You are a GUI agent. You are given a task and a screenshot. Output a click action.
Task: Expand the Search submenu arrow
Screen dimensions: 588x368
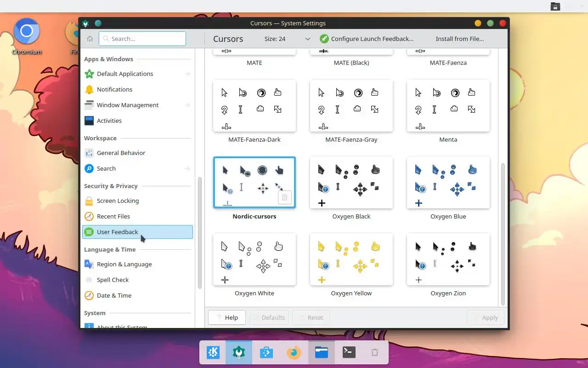tap(187, 168)
